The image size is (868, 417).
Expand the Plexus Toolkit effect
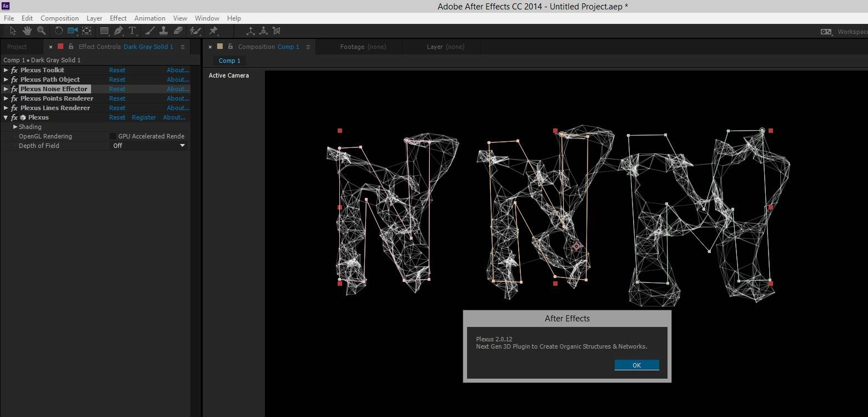(6, 70)
